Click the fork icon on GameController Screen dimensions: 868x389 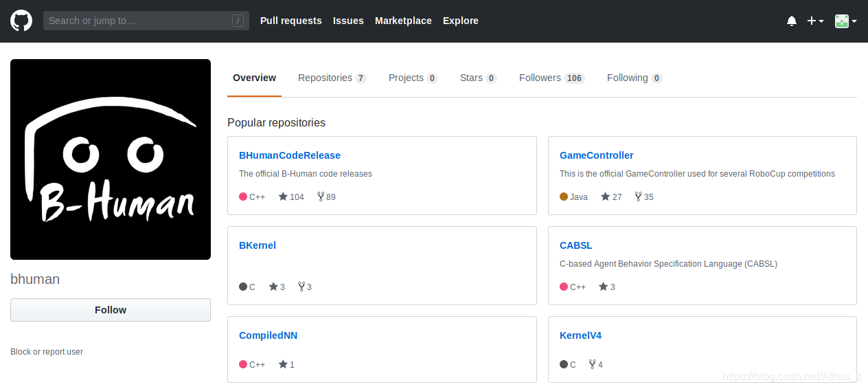(x=638, y=197)
